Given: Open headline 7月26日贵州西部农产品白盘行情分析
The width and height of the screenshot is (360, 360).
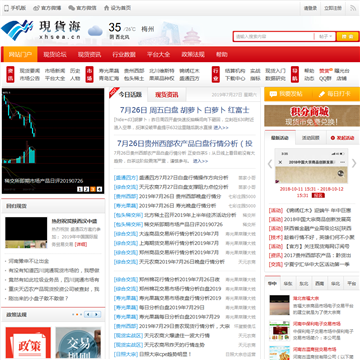Looking at the screenshot, I should [185, 144].
